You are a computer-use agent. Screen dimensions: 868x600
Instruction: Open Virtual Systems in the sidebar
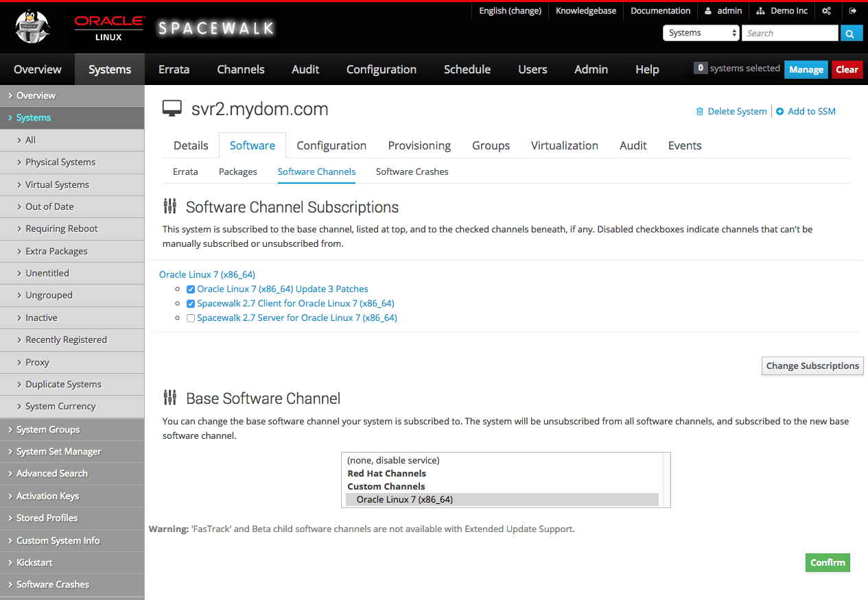pos(72,184)
